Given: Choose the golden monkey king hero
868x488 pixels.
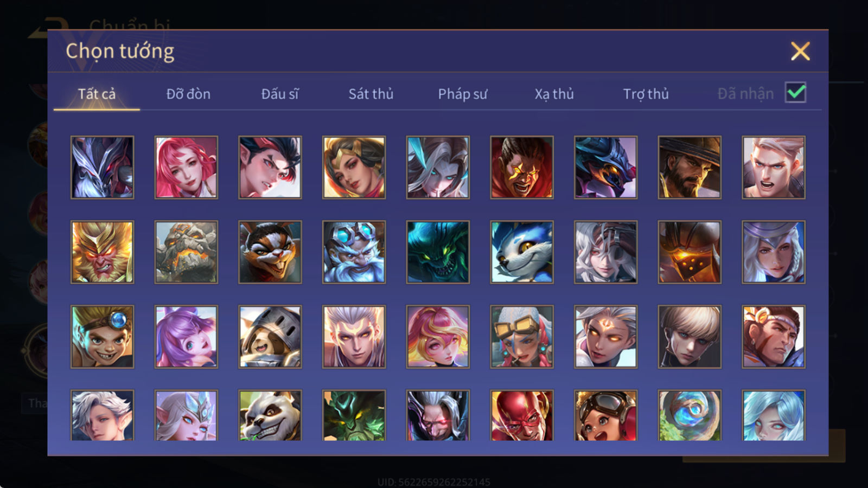Looking at the screenshot, I should pos(102,252).
